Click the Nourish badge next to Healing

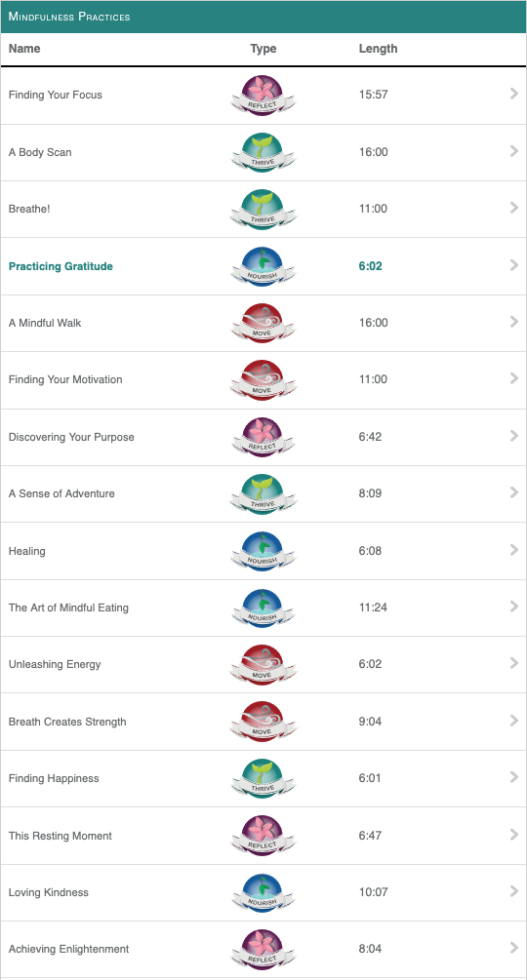[263, 551]
